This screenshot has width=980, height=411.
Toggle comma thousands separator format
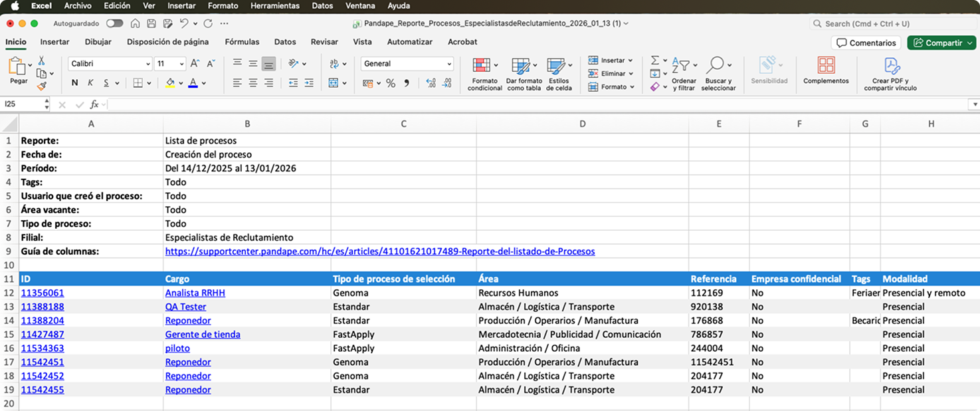coord(408,83)
